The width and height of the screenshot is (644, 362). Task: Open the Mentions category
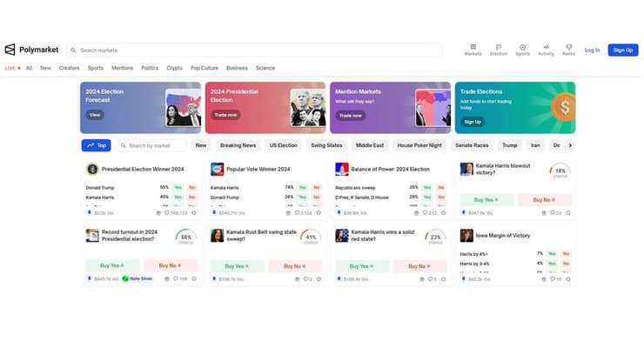click(123, 68)
